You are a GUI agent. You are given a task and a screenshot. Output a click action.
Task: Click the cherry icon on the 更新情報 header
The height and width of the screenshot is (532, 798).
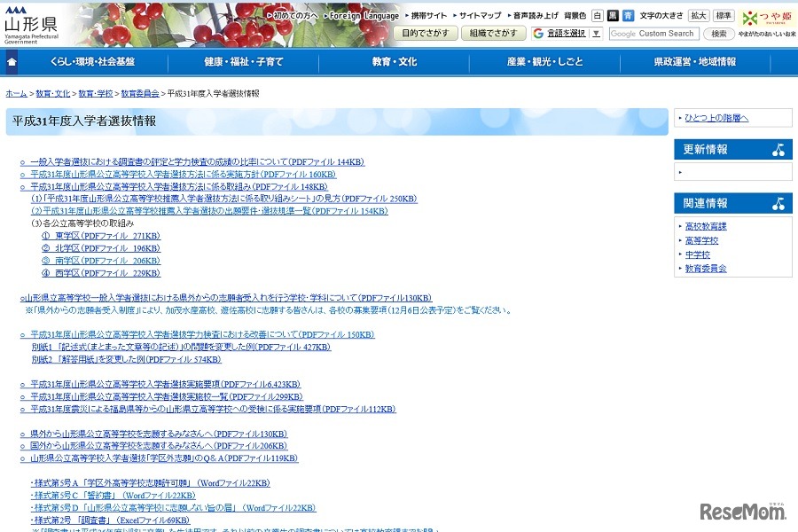coord(778,151)
